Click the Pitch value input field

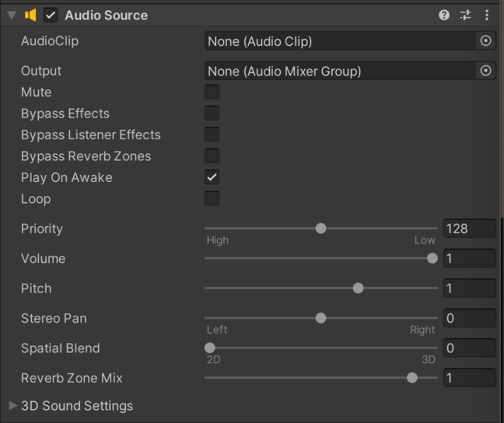[x=469, y=288]
